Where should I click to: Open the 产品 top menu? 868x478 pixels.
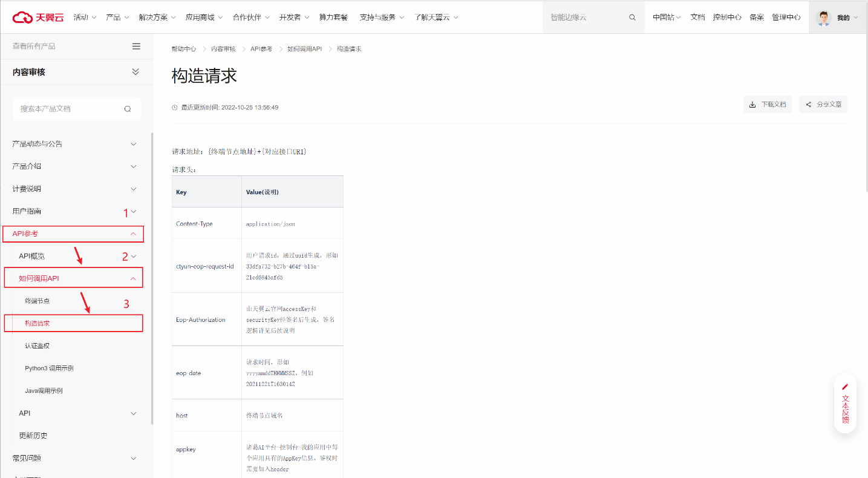[x=117, y=18]
